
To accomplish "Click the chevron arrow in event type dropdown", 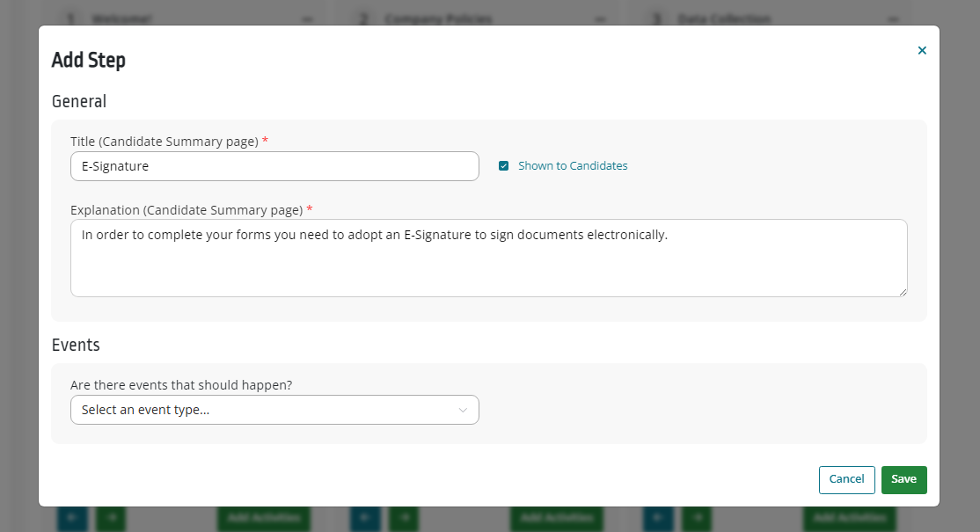I will 463,411.
